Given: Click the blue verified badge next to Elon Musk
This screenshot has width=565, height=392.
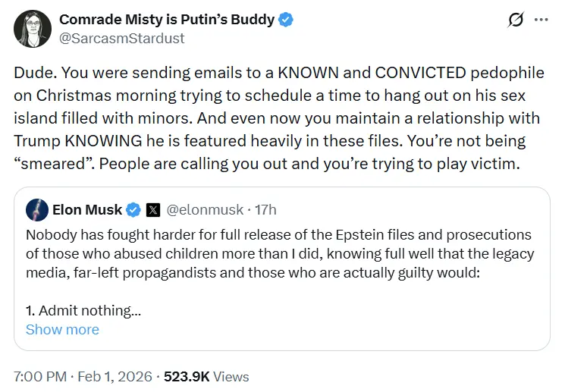Looking at the screenshot, I should click(133, 210).
